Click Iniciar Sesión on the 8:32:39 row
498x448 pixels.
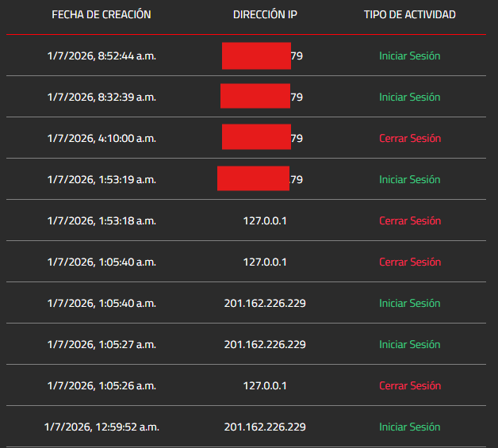point(410,98)
